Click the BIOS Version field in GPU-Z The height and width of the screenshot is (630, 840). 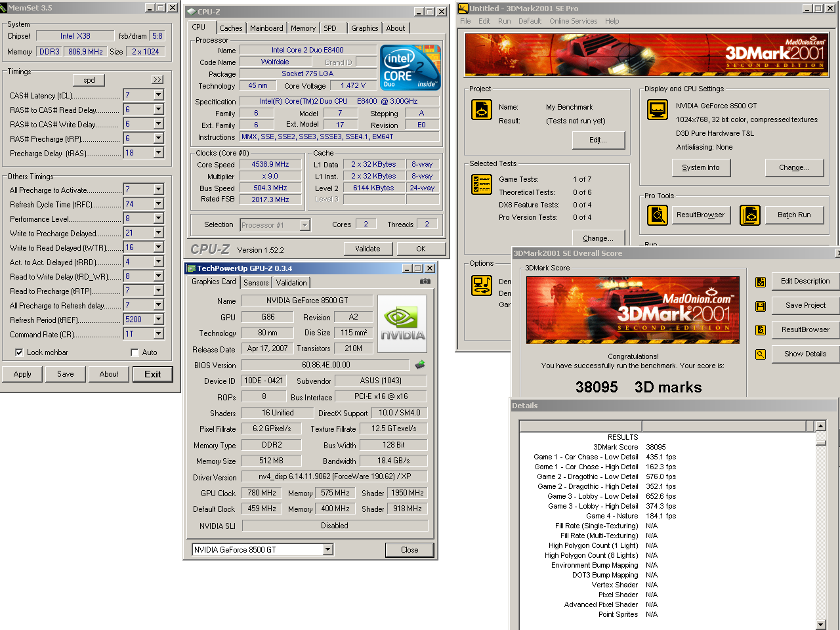tap(326, 365)
